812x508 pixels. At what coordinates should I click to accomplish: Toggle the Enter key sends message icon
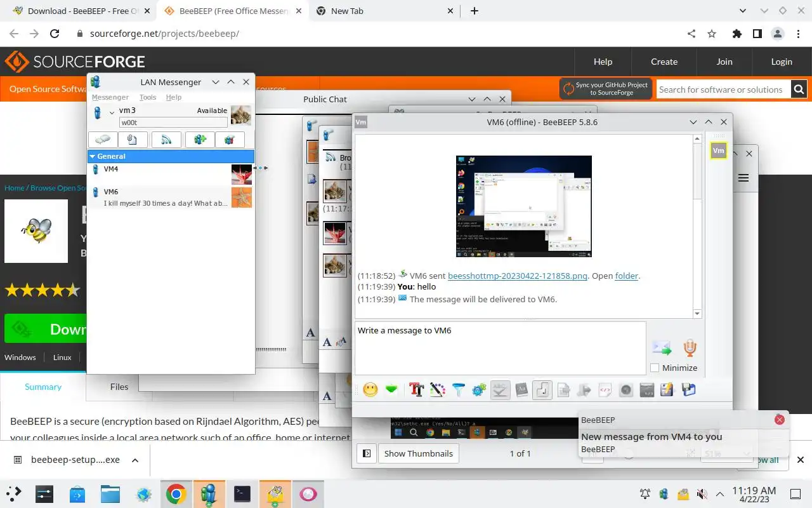[542, 390]
